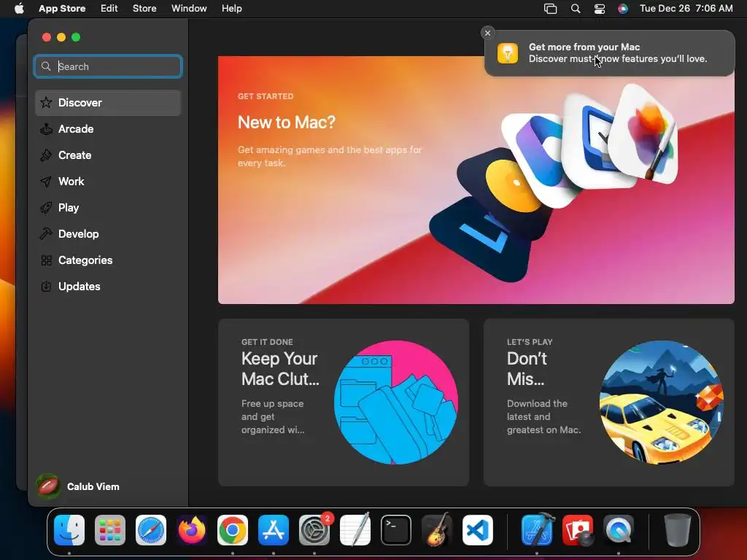Click the App Store icon in Dock
The image size is (747, 560).
(274, 530)
